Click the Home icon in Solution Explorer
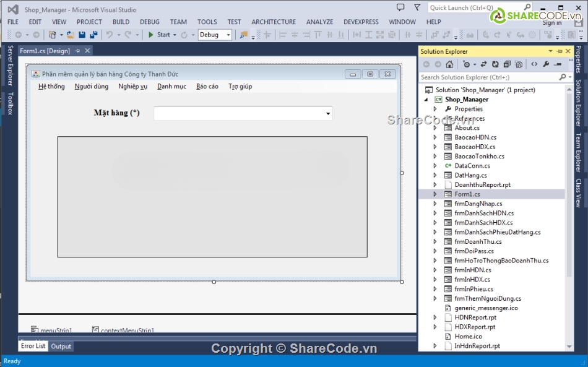 [449, 64]
